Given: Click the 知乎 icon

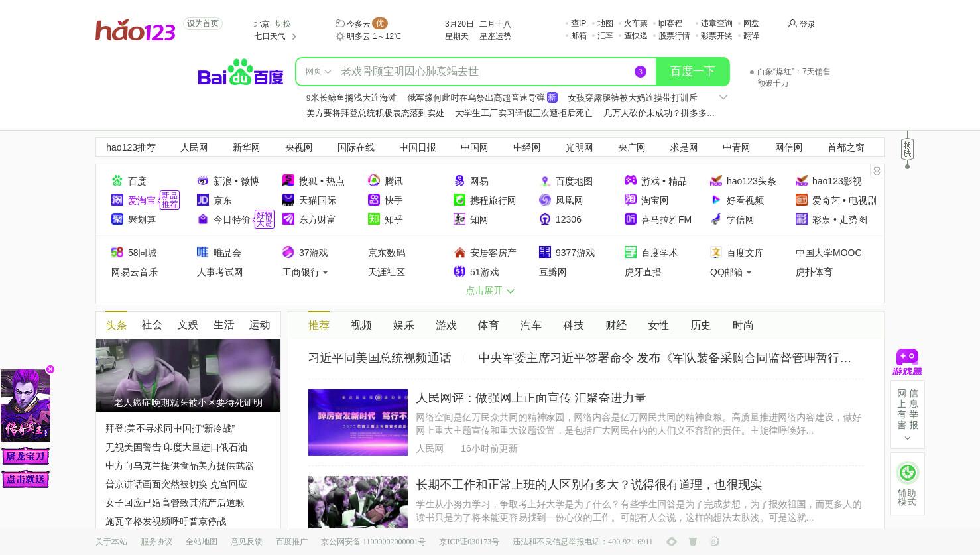Looking at the screenshot, I should click(374, 219).
